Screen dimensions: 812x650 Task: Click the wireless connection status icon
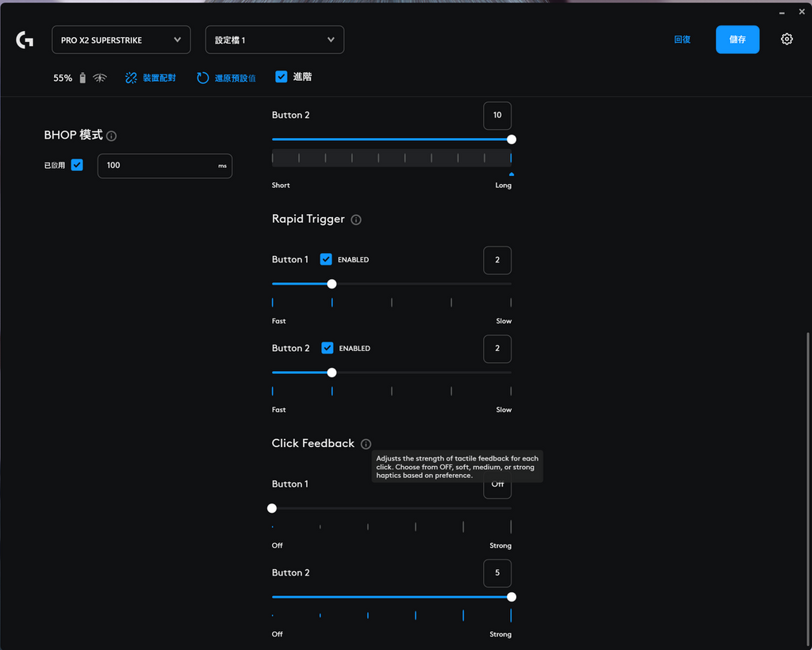[x=100, y=78]
